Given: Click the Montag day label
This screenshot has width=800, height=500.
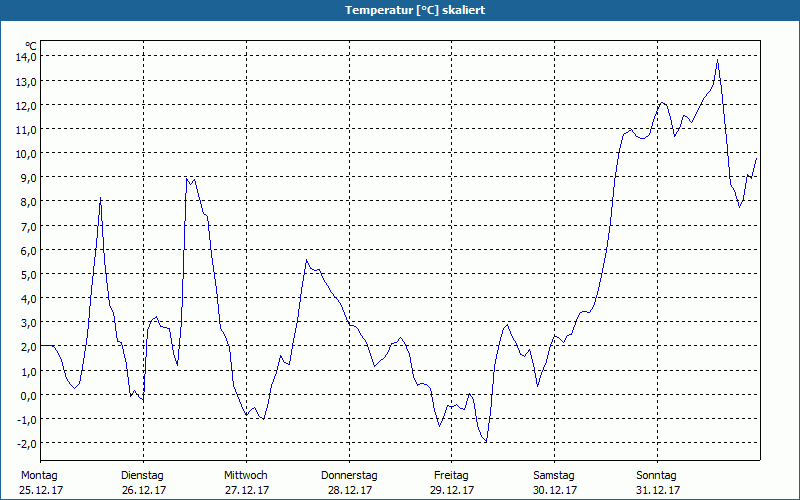Looking at the screenshot, I should [39, 476].
